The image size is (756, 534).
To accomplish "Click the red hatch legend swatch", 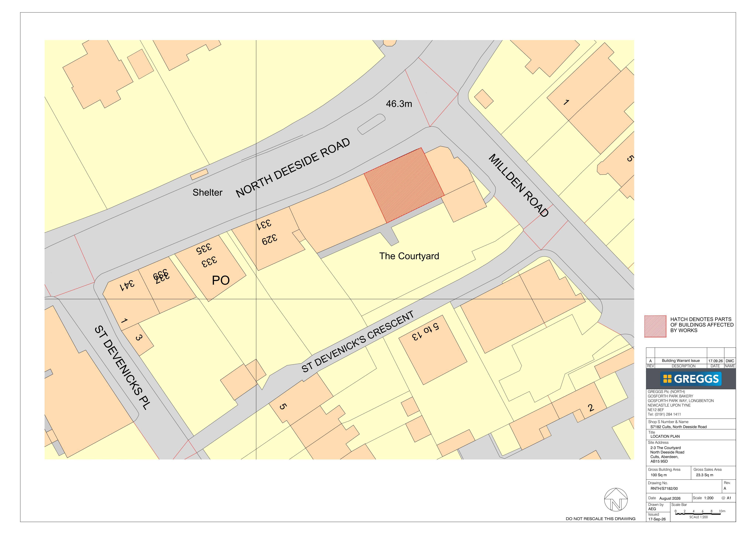I will 655,327.
